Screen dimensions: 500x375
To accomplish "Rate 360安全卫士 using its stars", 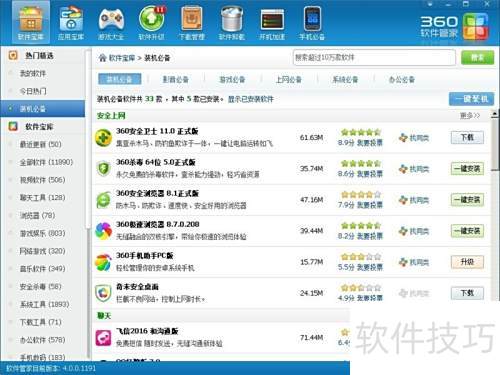I will (x=361, y=132).
